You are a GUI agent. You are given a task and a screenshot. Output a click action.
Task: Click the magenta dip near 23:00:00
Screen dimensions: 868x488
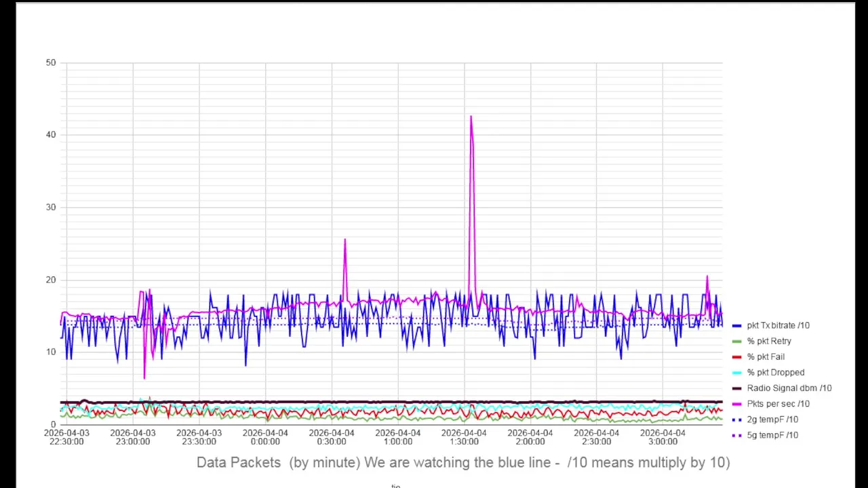pyautogui.click(x=144, y=377)
